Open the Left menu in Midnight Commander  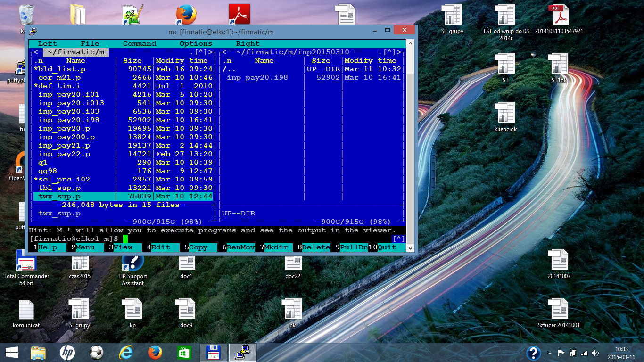pyautogui.click(x=48, y=43)
